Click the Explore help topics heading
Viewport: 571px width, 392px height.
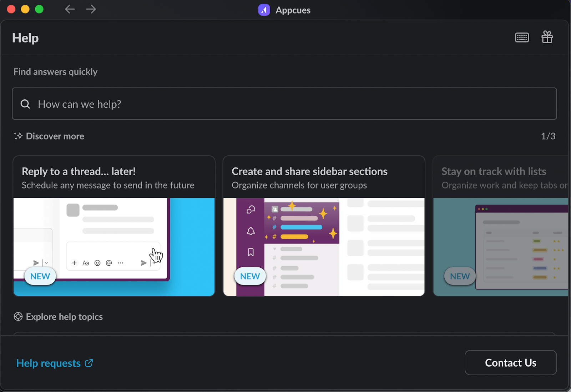[64, 317]
